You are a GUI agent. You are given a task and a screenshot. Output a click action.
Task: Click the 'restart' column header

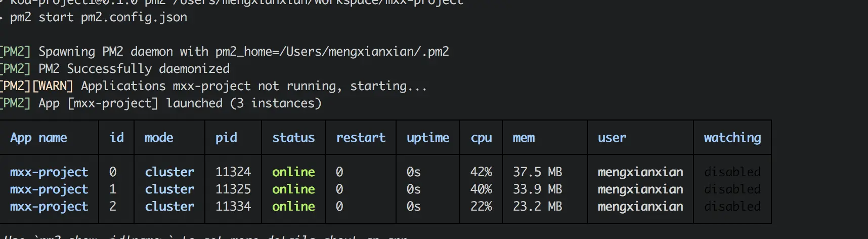pos(361,138)
